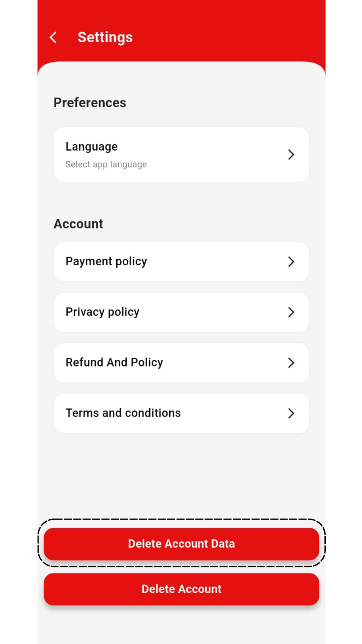
Task: Go back using the header arrow
Action: [53, 37]
